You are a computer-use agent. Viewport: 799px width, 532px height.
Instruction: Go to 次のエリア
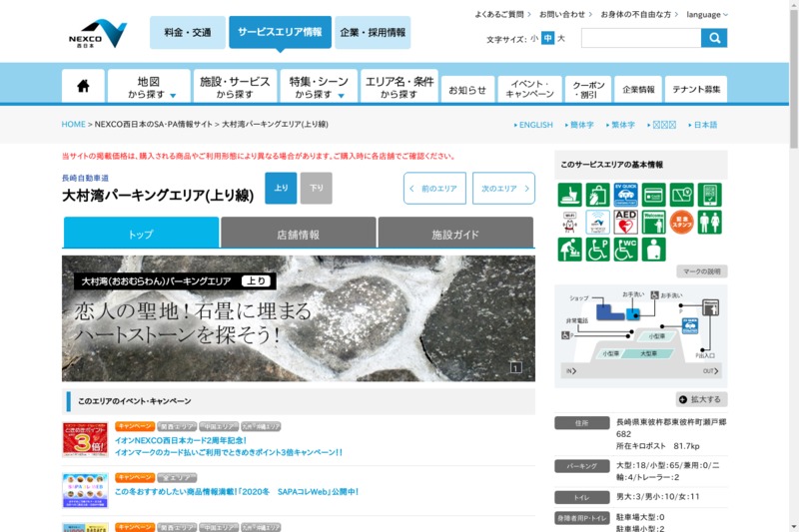click(503, 189)
